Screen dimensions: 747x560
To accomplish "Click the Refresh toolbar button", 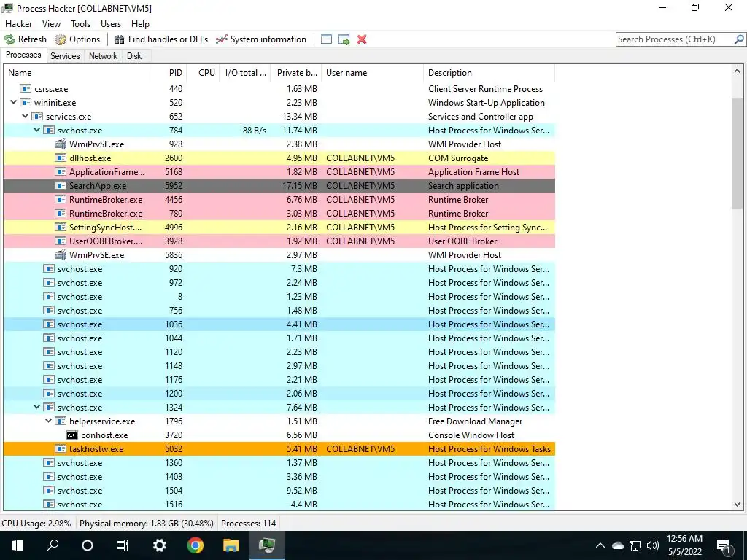I will point(26,39).
